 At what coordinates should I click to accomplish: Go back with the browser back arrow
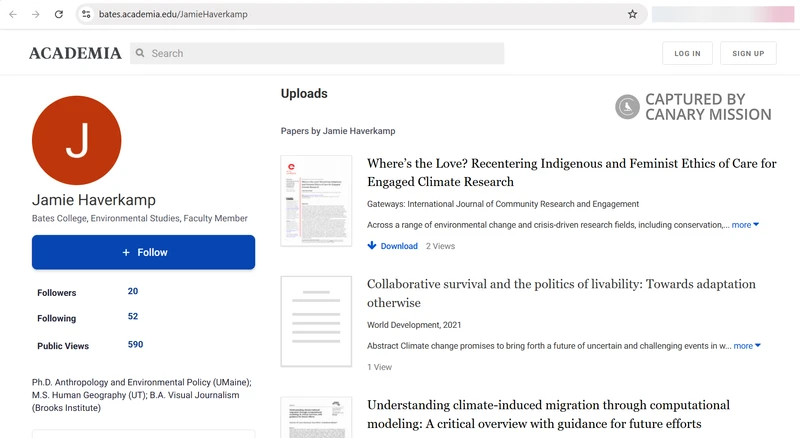click(x=13, y=14)
